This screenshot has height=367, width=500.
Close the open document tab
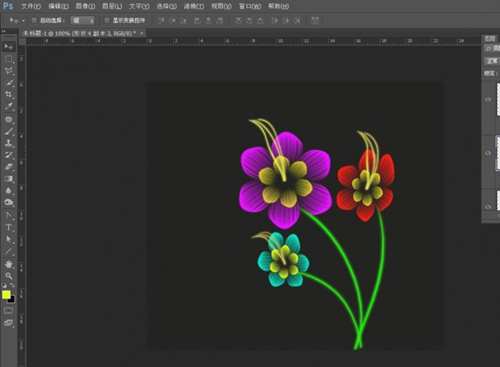pos(142,33)
